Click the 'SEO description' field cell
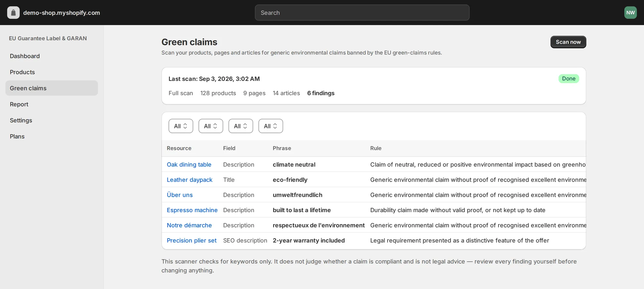644x289 pixels. pyautogui.click(x=245, y=240)
